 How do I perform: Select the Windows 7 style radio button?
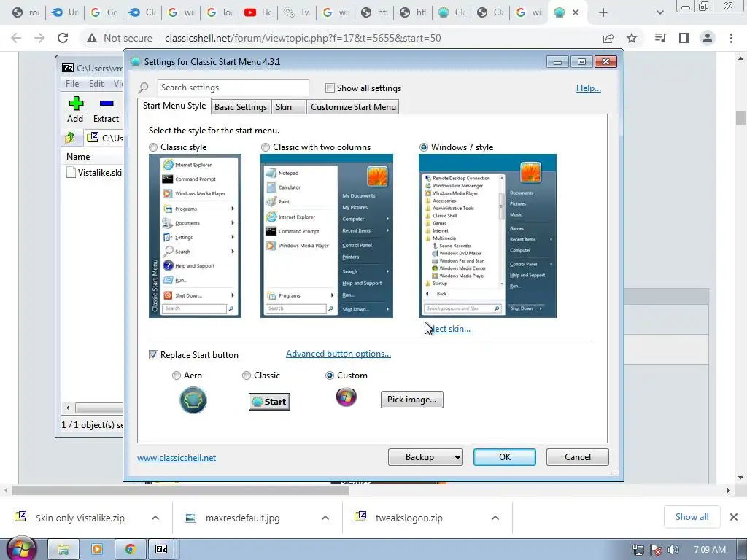[x=424, y=147]
